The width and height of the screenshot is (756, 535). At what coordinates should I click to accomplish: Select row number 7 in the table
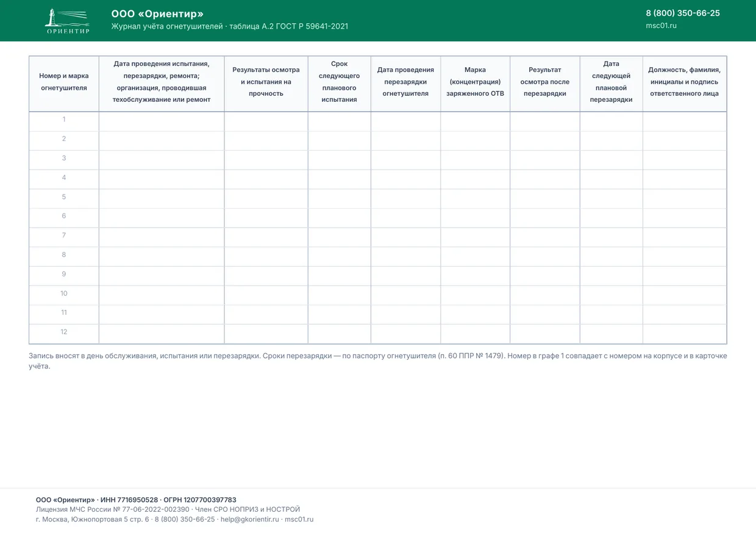[378, 237]
